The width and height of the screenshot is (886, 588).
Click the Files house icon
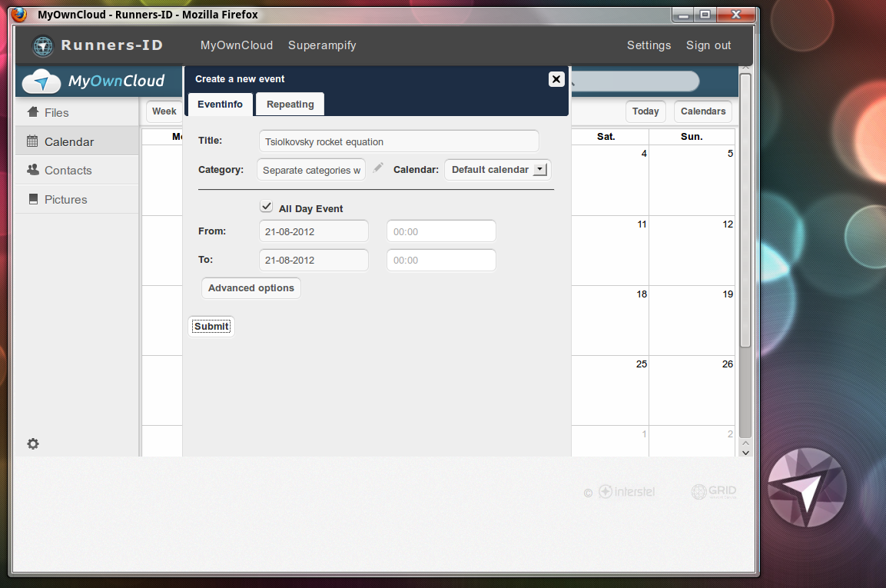[x=33, y=112]
